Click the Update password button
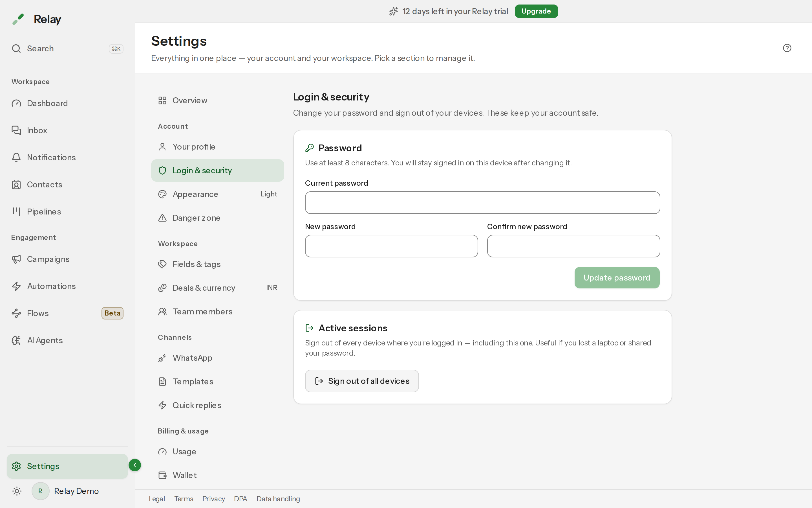The height and width of the screenshot is (508, 812). [617, 277]
